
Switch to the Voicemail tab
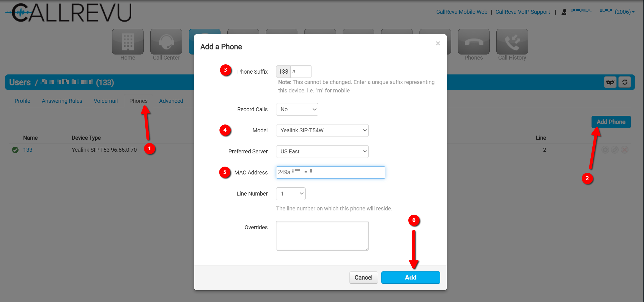(x=106, y=101)
